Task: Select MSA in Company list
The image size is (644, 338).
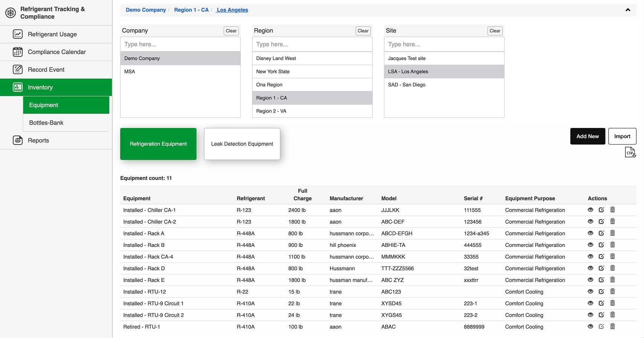Action: 181,72
